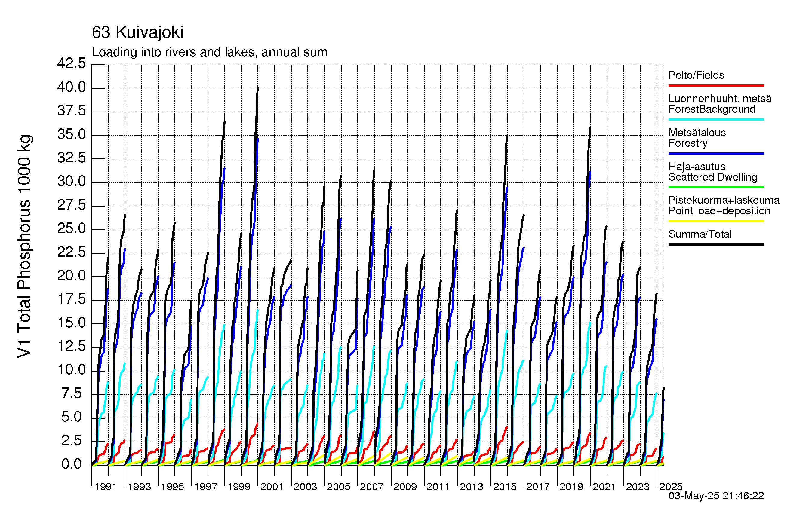Viewport: 812px width, 511px height.
Task: Click the X-axis year label 2025
Action: tap(671, 487)
